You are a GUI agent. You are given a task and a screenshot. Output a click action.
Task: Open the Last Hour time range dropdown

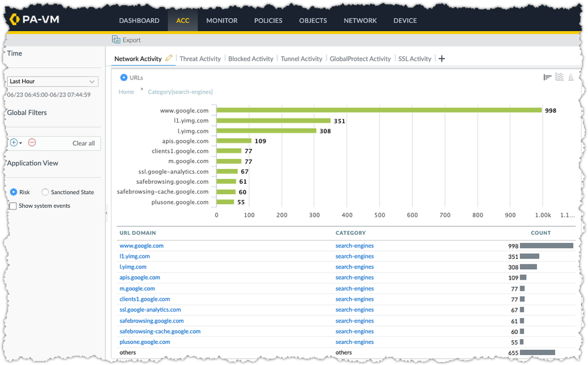[52, 82]
